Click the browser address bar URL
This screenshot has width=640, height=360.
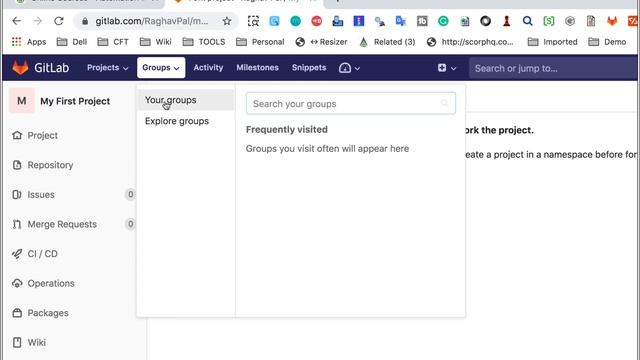coord(151,21)
